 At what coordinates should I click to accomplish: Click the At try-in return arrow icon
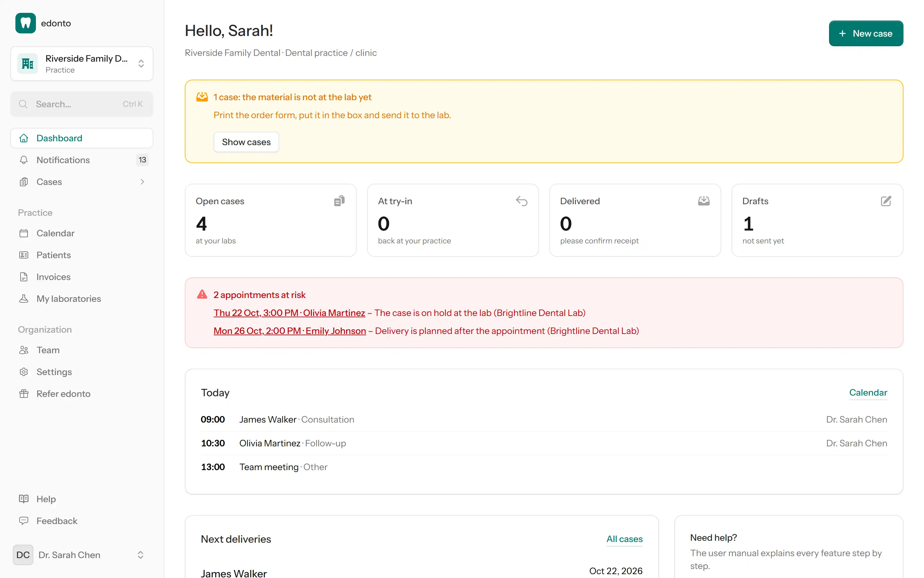click(522, 201)
